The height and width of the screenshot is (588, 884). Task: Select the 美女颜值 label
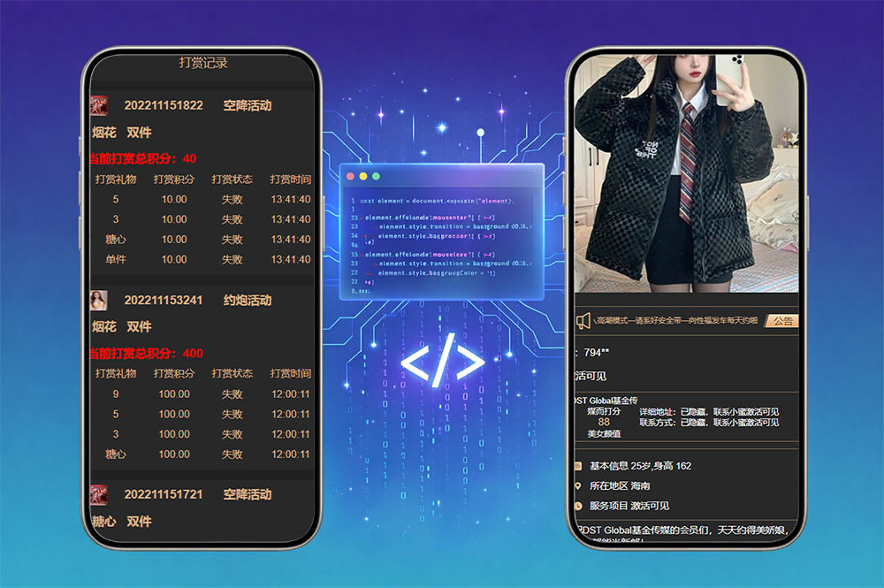click(x=604, y=433)
